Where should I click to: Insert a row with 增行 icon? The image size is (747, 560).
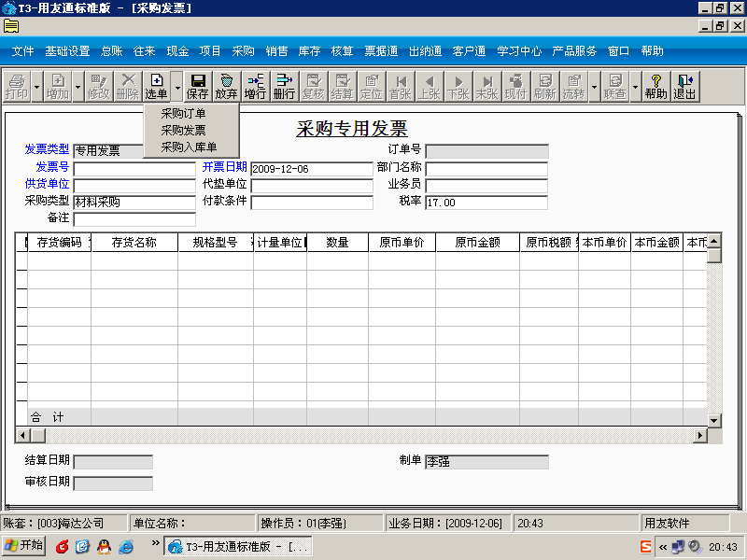(x=255, y=86)
